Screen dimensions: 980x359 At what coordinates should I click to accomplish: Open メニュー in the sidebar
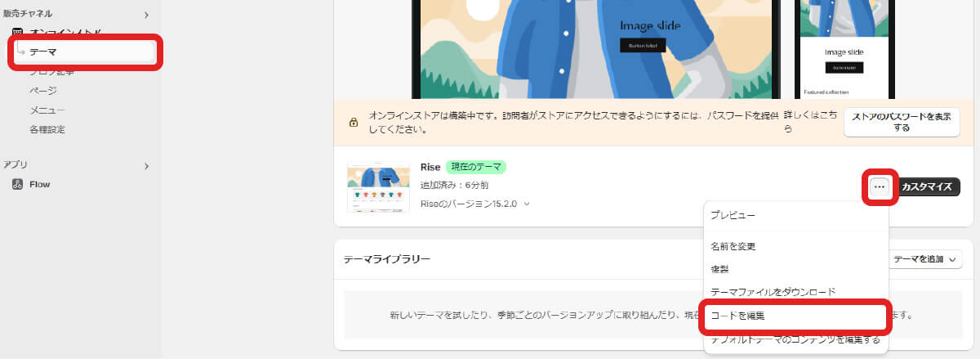pos(47,110)
